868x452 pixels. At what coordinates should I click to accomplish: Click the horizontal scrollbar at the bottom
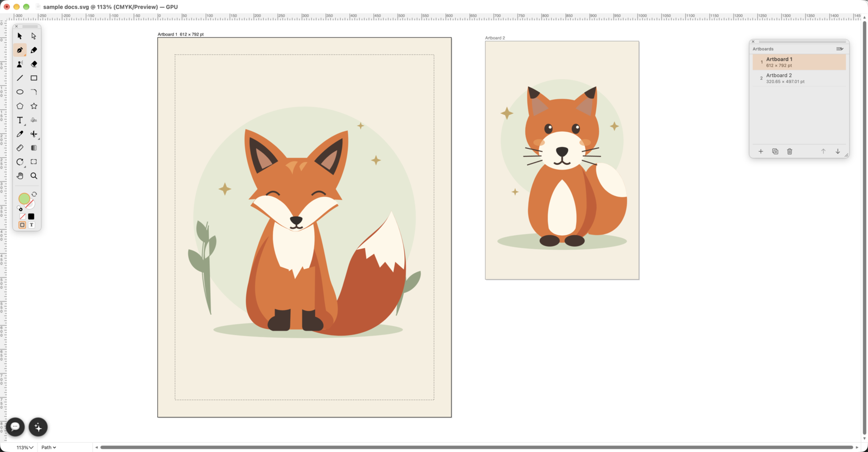coord(477,448)
